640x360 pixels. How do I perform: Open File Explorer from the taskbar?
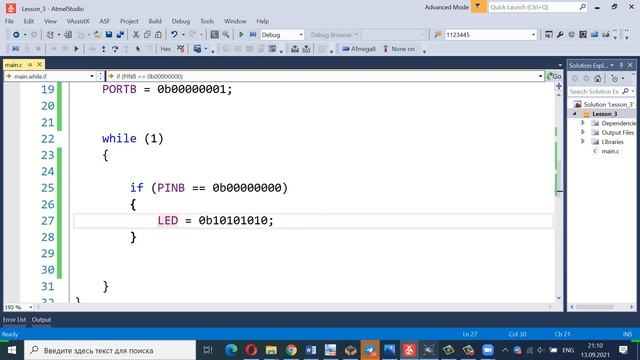(271, 350)
